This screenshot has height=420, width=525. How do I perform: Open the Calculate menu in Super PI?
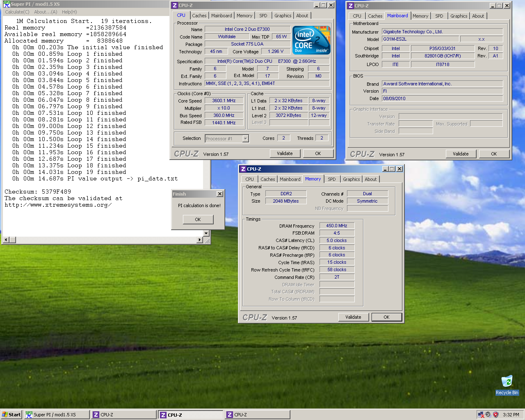pyautogui.click(x=17, y=12)
